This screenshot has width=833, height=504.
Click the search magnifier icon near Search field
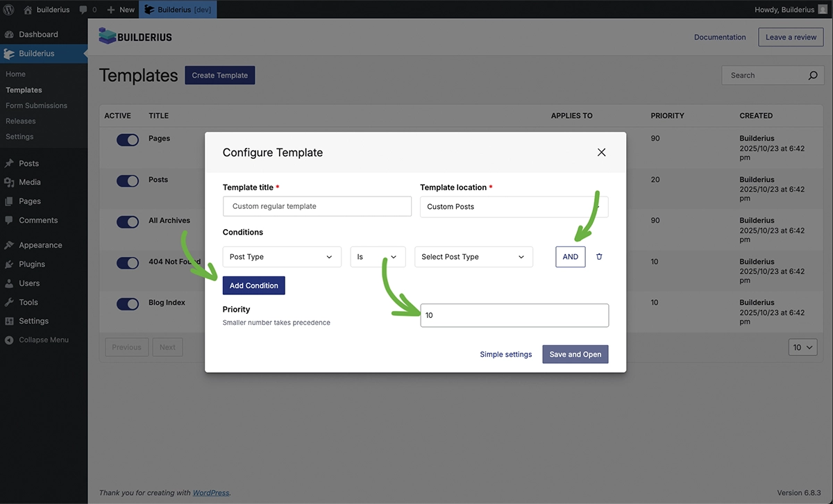click(x=812, y=75)
